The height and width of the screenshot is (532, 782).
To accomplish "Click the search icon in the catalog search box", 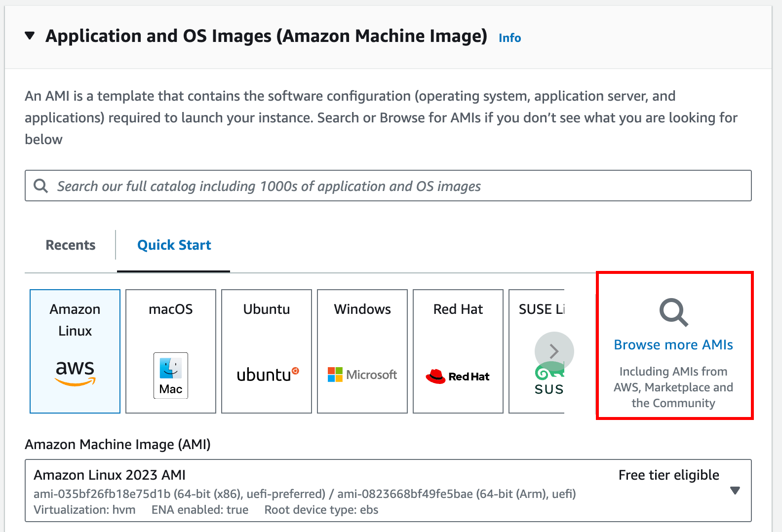I will point(40,186).
